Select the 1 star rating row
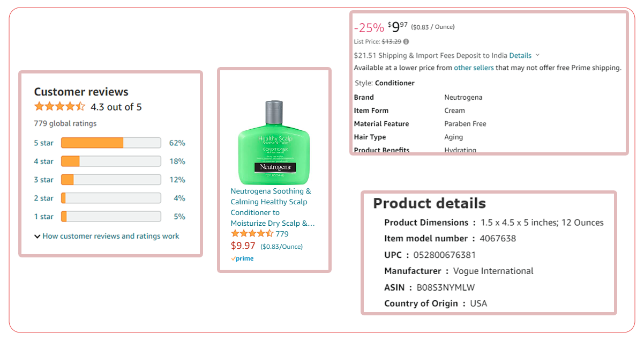Viewport: 644px width, 340px height. click(x=110, y=217)
